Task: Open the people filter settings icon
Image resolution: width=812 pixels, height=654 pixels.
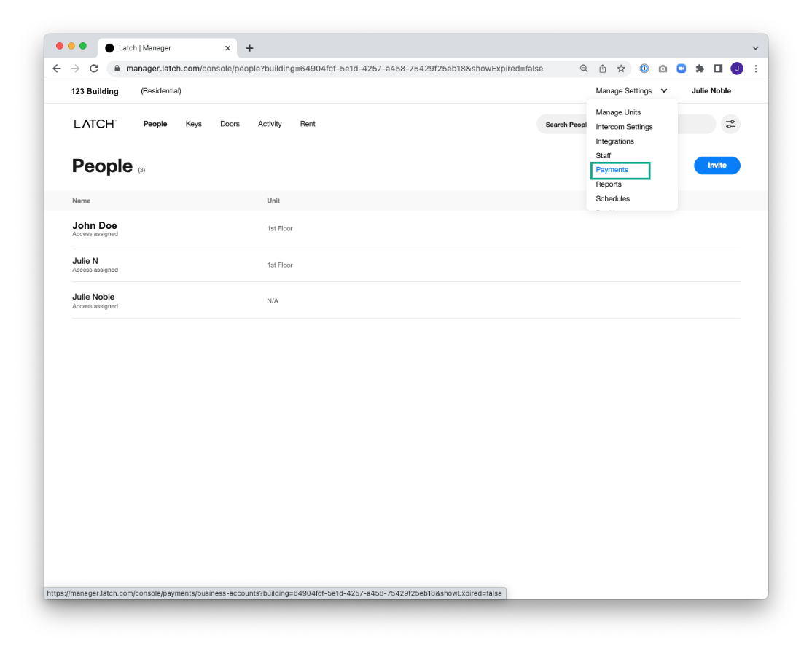Action: (x=730, y=124)
